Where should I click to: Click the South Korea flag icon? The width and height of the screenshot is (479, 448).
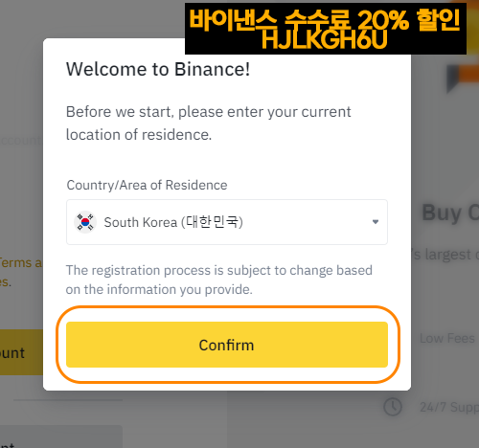tap(85, 222)
